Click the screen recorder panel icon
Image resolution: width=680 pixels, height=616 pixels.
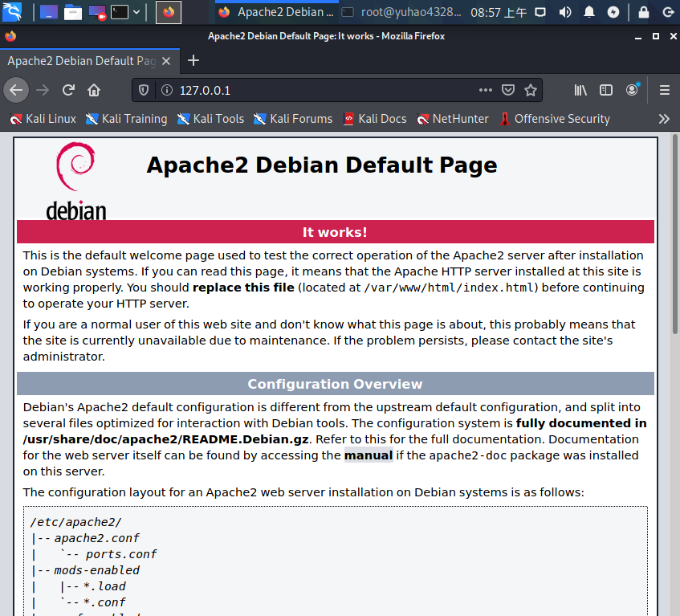pos(97,12)
